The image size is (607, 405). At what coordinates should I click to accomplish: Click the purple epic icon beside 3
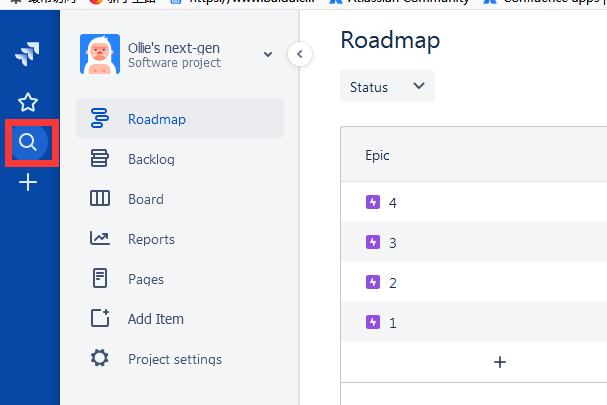click(x=373, y=242)
